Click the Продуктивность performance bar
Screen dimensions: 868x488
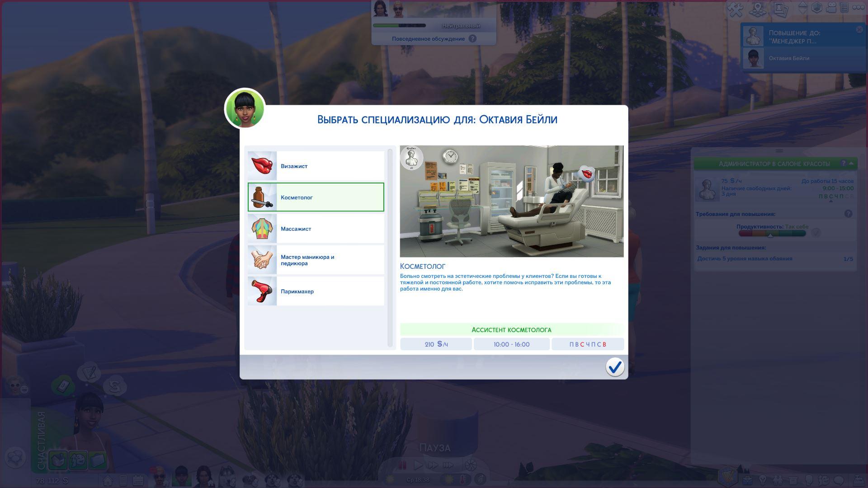[772, 233]
